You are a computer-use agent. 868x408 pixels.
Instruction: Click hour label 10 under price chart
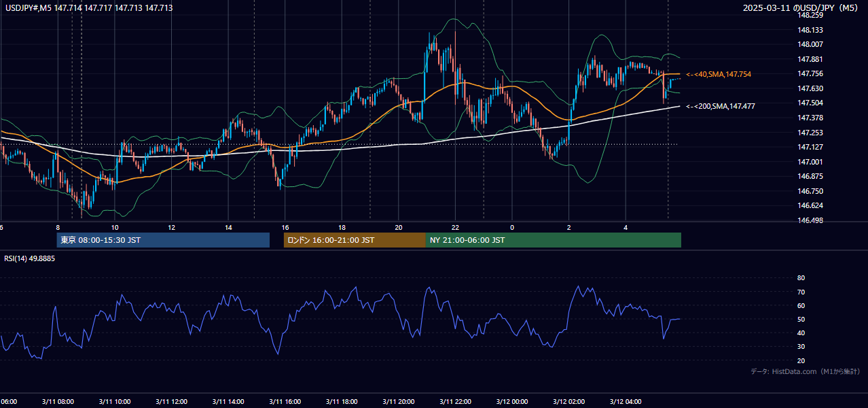coord(115,227)
